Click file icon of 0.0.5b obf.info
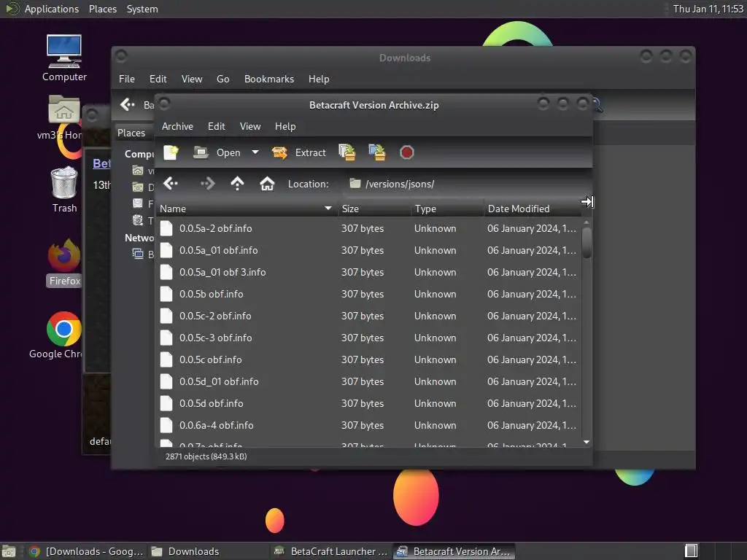Screen dimensions: 747x560 (166, 295)
